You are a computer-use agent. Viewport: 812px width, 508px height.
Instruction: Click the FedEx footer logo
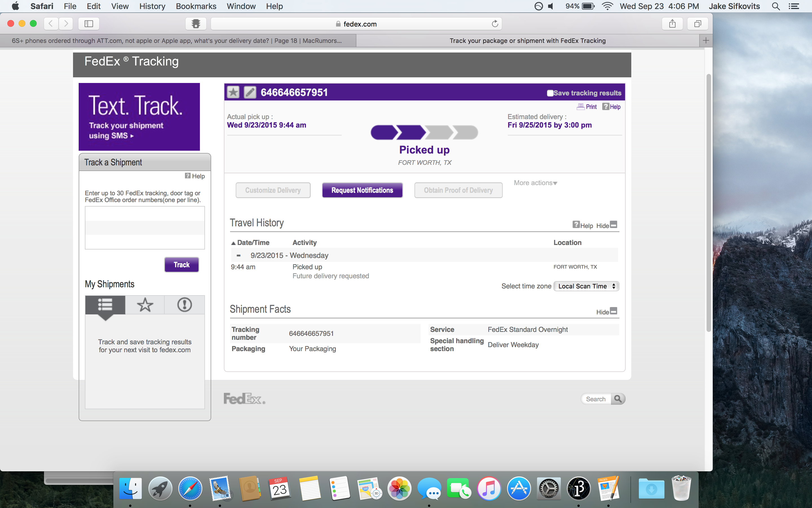click(244, 399)
